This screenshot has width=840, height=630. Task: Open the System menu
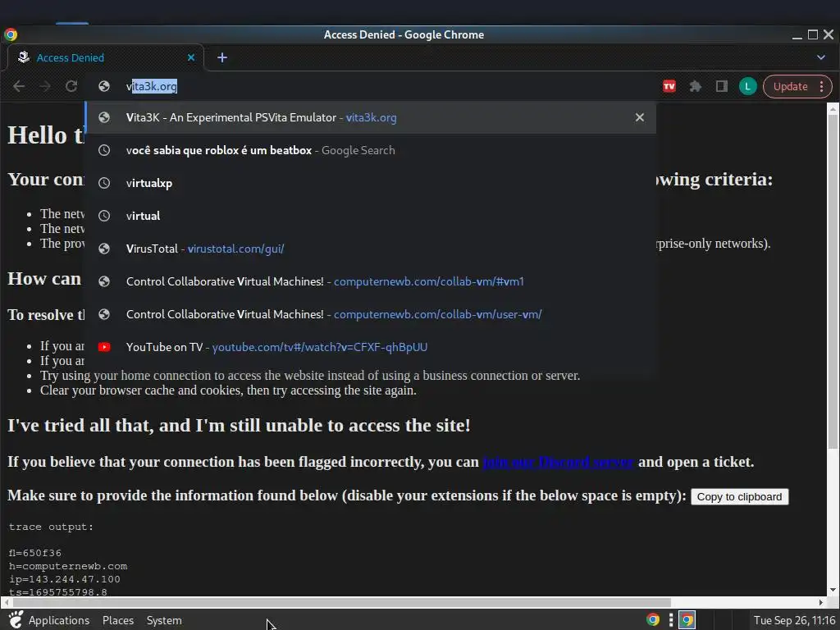point(164,620)
